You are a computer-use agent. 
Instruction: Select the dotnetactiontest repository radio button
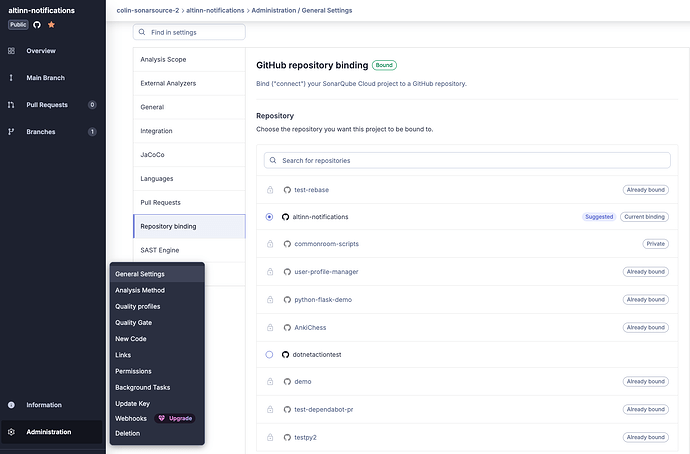tap(269, 355)
